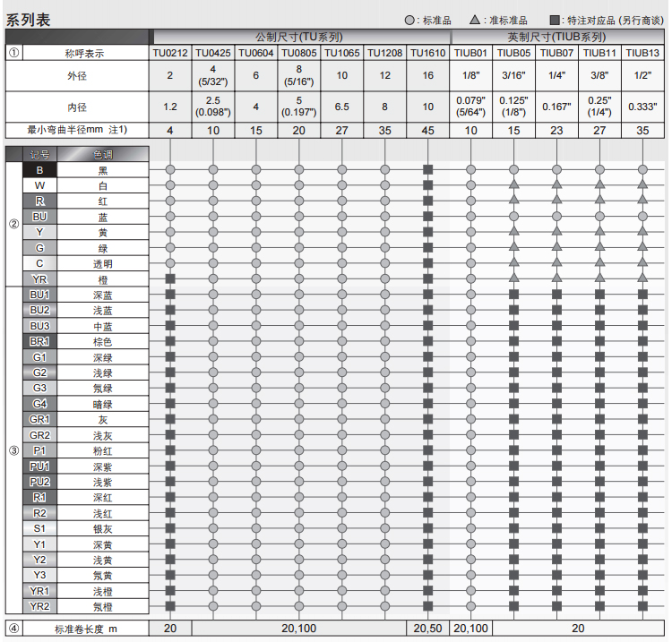This screenshot has width=672, height=642.
Task: Click the 内径 row label
Action: pyautogui.click(x=77, y=107)
